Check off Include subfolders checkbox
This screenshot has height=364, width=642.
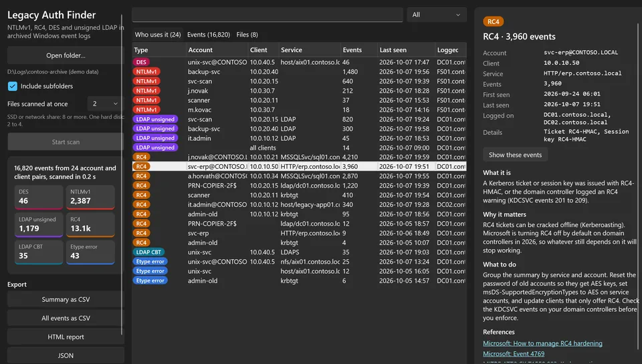coord(12,86)
